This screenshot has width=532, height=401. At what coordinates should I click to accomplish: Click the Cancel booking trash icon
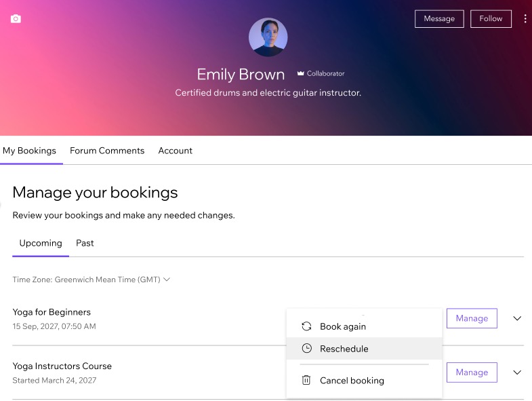(306, 381)
